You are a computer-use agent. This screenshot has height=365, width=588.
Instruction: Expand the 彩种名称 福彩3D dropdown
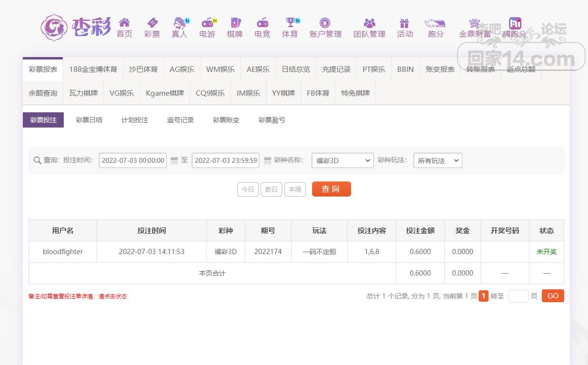pos(343,160)
